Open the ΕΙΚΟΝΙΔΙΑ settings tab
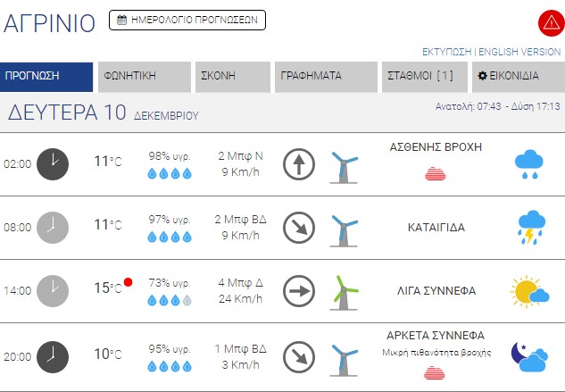565x392 pixels. [x=517, y=76]
